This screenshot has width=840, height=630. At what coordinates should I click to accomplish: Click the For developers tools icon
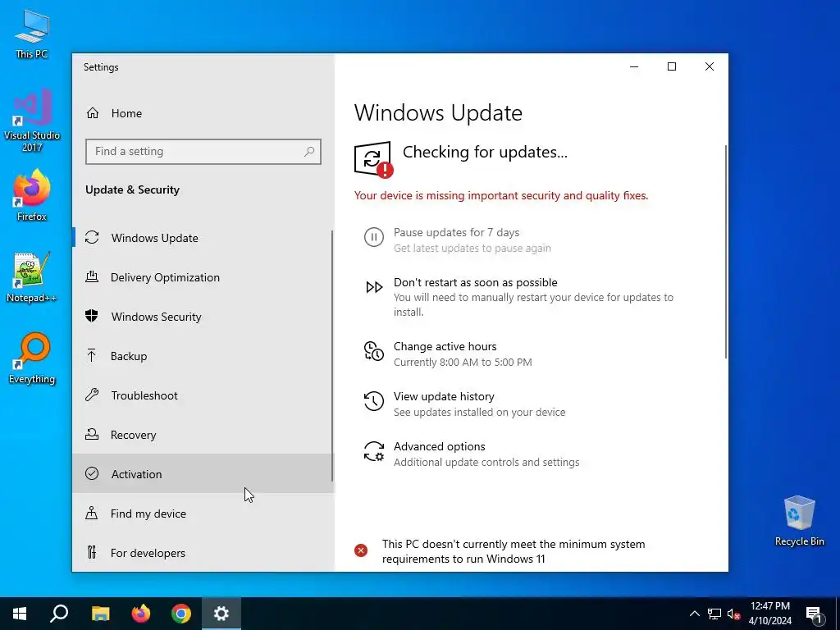pyautogui.click(x=92, y=552)
